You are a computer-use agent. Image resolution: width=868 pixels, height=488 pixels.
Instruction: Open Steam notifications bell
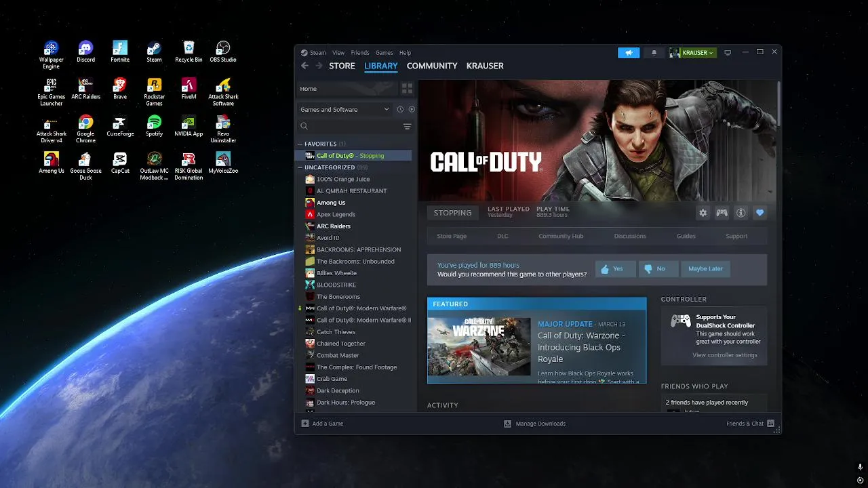tap(654, 52)
